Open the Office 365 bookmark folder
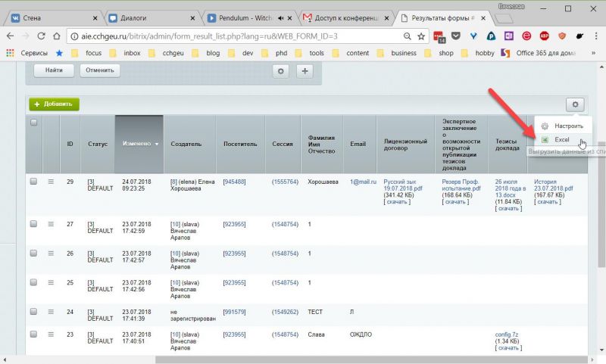Screen dimensions: 606x364 (x=544, y=53)
